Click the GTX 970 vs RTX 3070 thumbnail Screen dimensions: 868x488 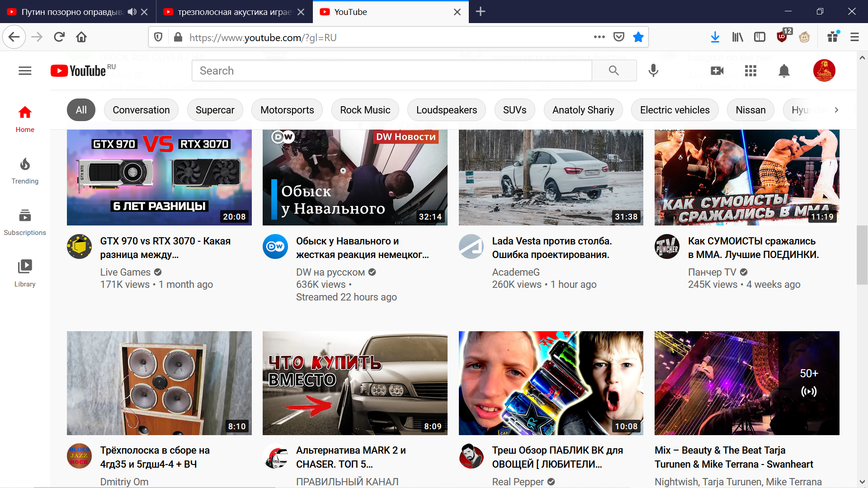click(159, 177)
